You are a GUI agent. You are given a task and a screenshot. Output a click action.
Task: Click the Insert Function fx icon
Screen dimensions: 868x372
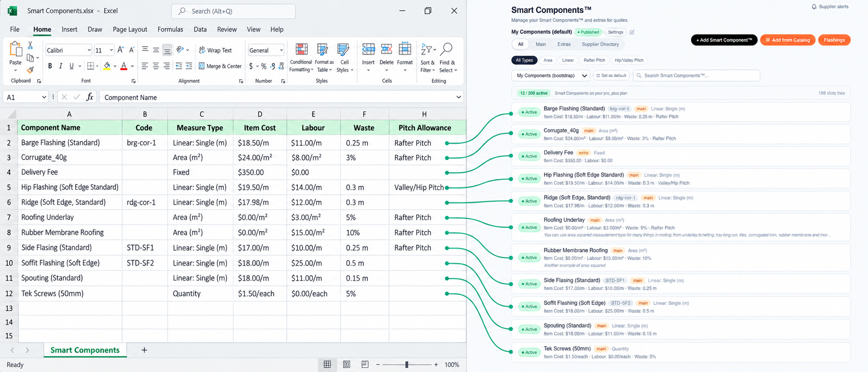pos(90,97)
